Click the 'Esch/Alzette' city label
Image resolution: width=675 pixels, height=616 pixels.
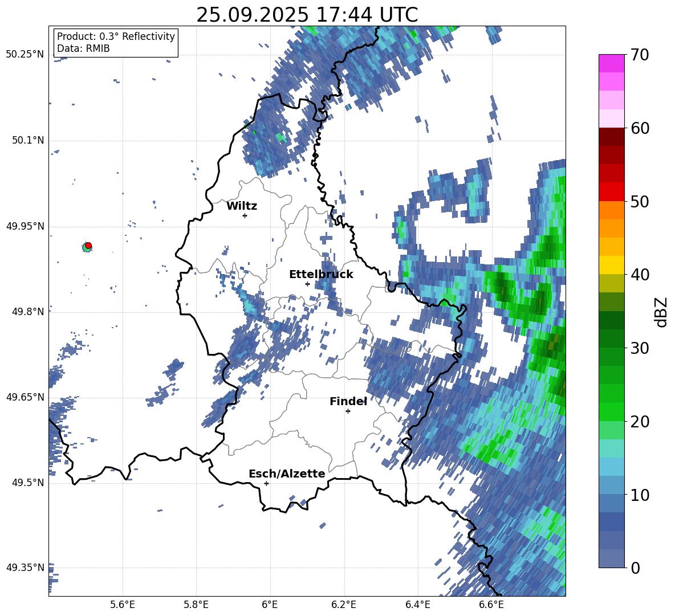[287, 474]
